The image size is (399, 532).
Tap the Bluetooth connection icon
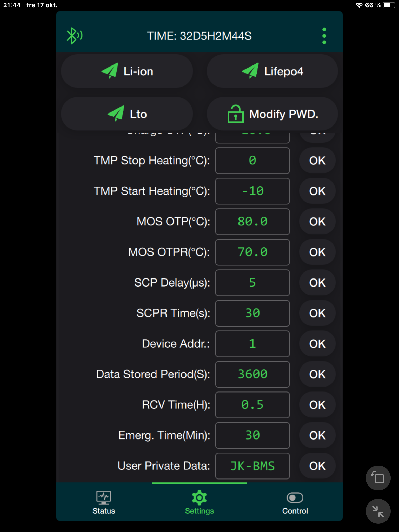75,36
